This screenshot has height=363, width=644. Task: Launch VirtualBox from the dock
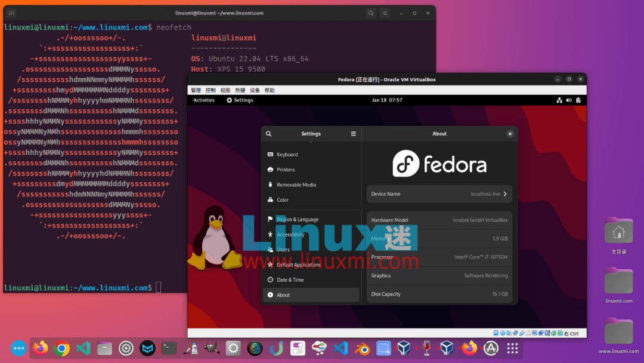coord(405,348)
